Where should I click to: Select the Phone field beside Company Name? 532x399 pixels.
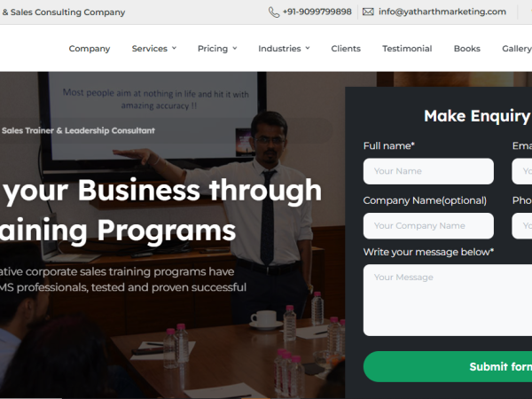tap(522, 226)
